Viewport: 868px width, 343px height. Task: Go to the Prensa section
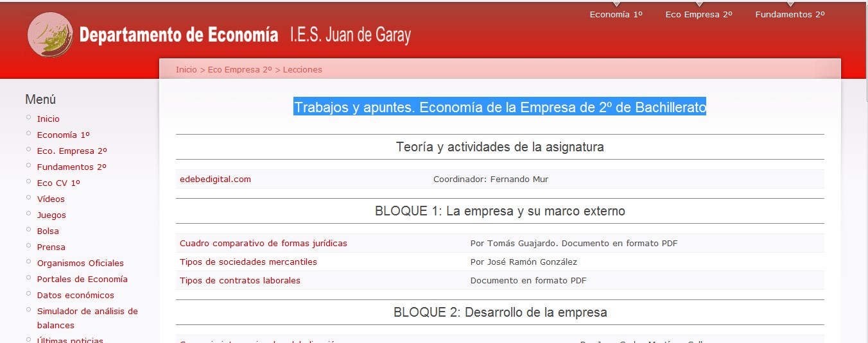[x=51, y=247]
